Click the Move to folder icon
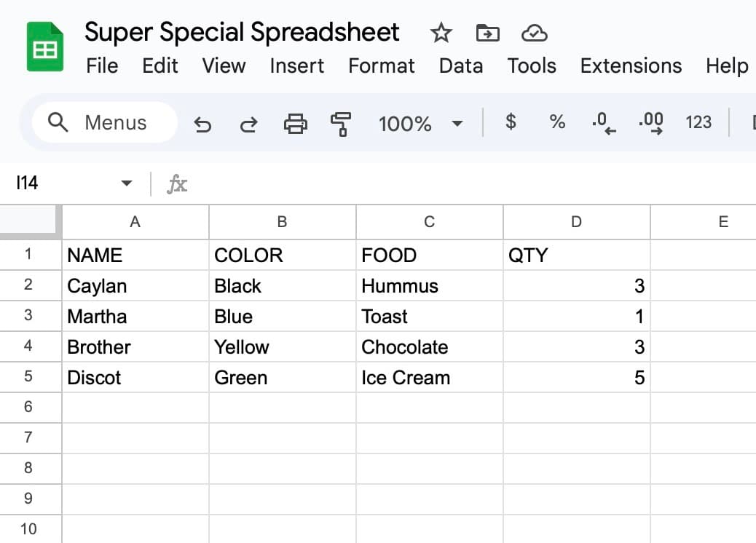 [x=487, y=32]
